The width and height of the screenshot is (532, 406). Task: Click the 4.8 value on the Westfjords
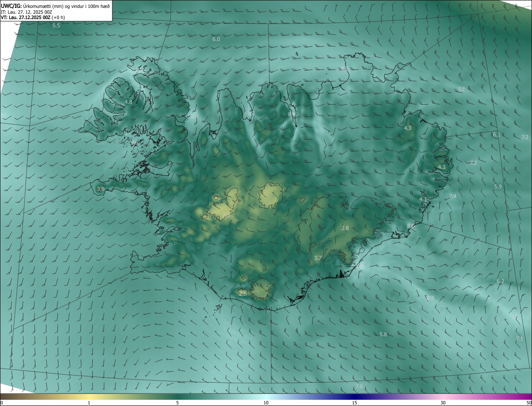(128, 102)
